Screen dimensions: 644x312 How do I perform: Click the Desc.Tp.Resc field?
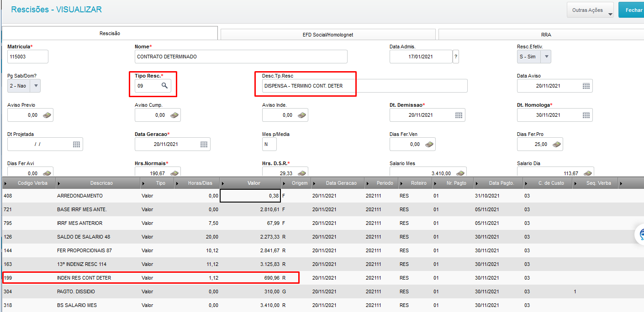[x=365, y=86]
